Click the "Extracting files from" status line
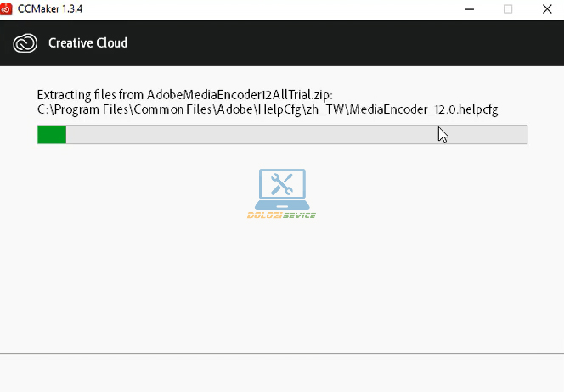The image size is (564, 392). (91, 94)
